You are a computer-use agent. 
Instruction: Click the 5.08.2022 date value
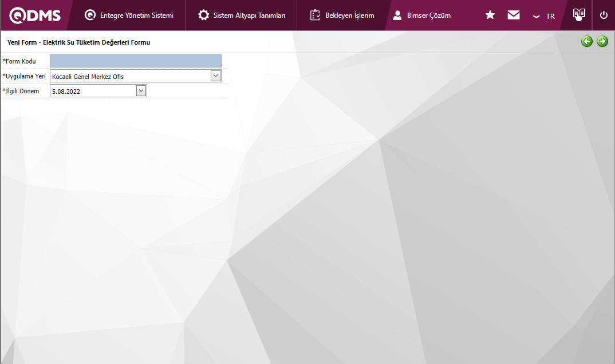66,92
